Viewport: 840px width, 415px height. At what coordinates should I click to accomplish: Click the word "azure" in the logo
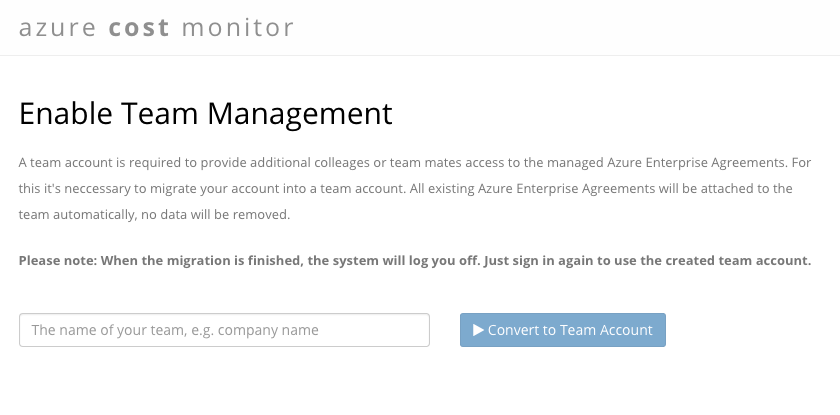pyautogui.click(x=58, y=27)
